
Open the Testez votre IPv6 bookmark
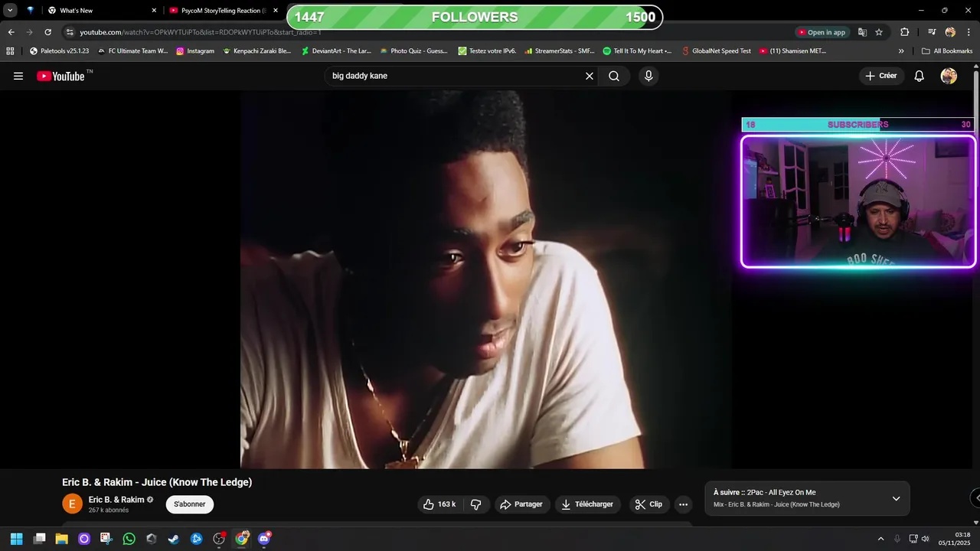click(488, 51)
